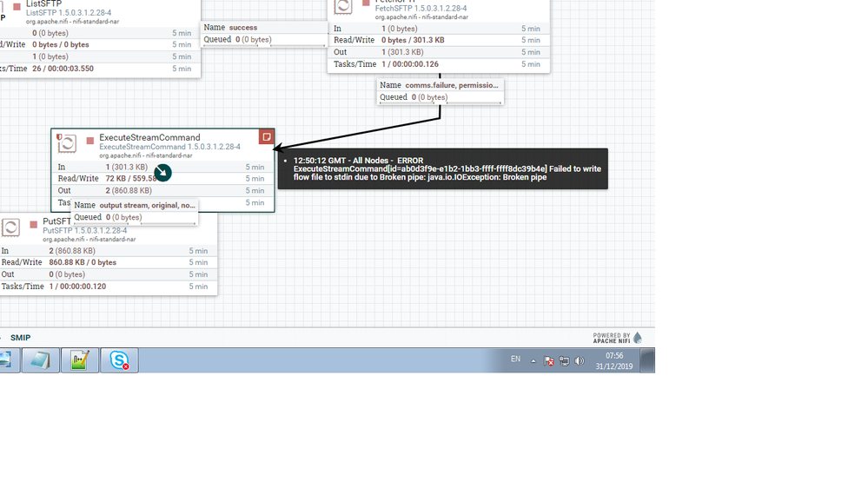Screen dimensions: 868x488
Task: Open the Action Center flag icon
Action: [x=548, y=360]
